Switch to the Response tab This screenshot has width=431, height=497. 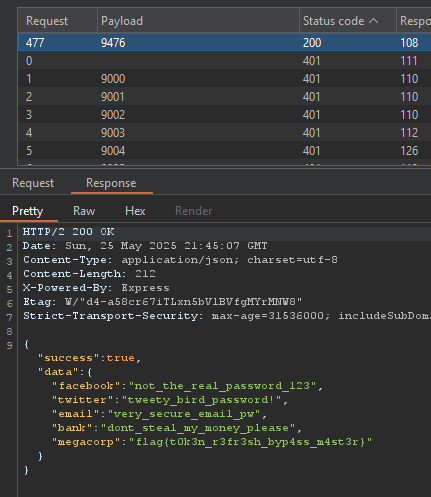[x=111, y=183]
